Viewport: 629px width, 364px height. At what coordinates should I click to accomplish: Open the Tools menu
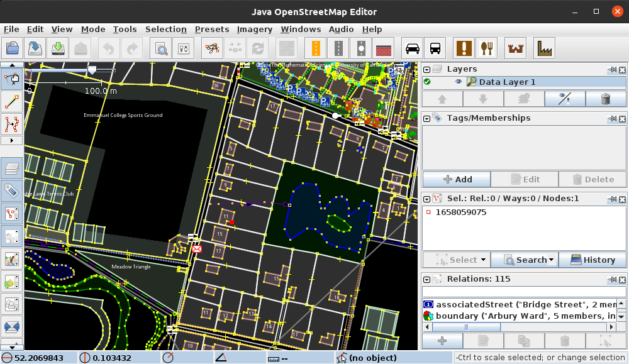click(x=125, y=30)
